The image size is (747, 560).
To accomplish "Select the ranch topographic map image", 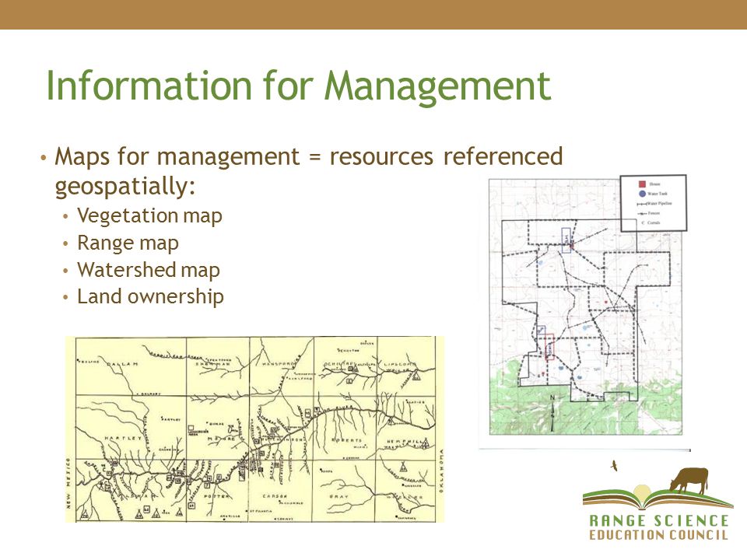I will click(x=585, y=307).
